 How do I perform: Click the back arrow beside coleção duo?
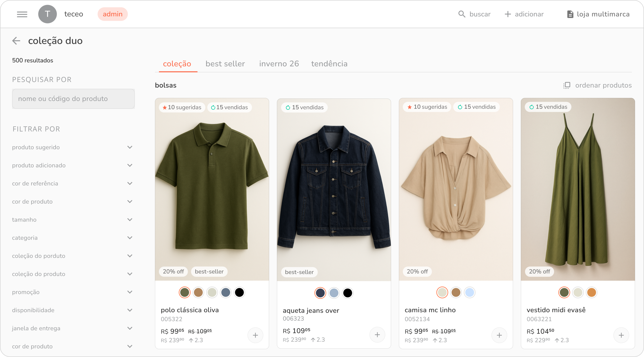pos(16,41)
